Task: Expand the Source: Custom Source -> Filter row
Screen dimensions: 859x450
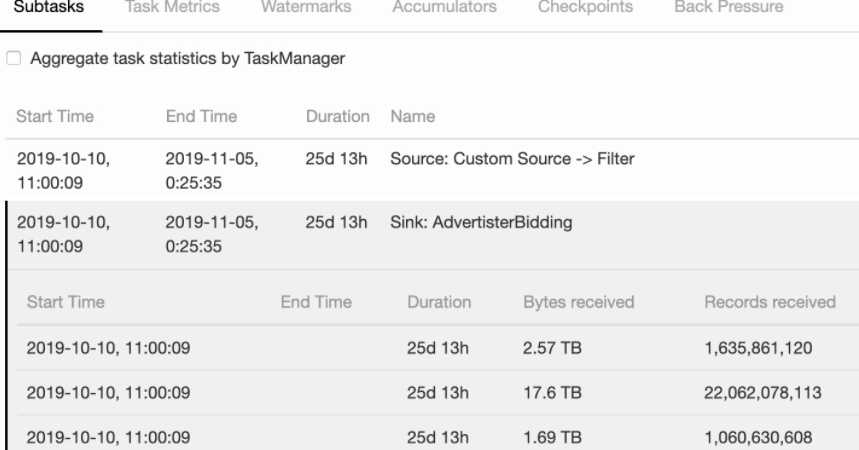Action: pyautogui.click(x=432, y=170)
